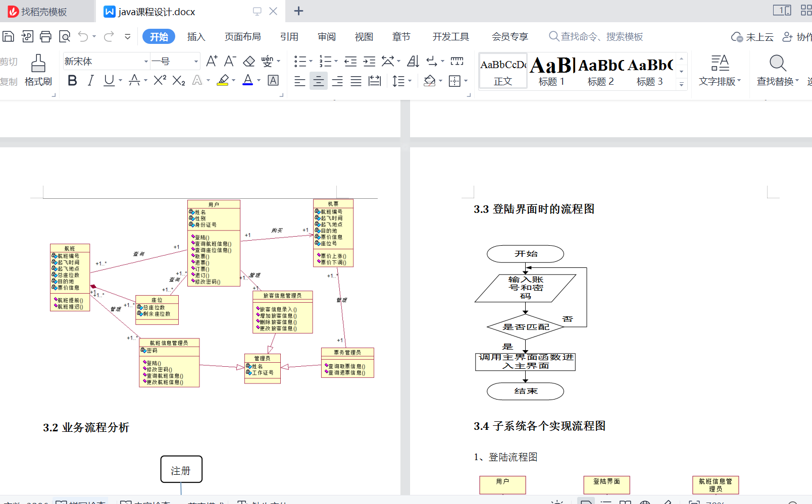The width and height of the screenshot is (812, 504).
Task: Justify the paragraph text
Action: coord(356,81)
